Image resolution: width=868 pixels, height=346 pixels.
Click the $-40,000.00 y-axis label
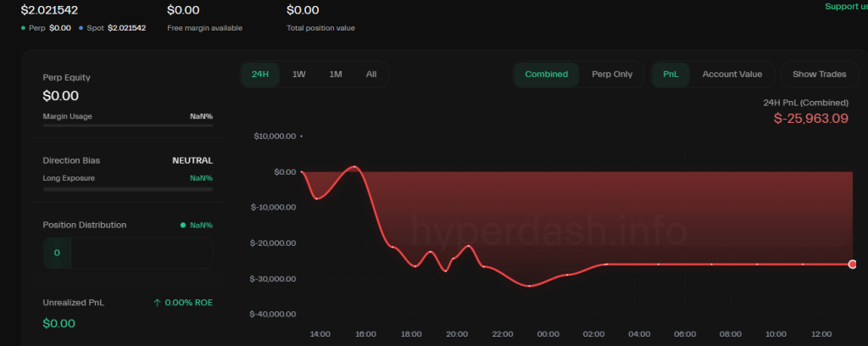click(x=273, y=315)
